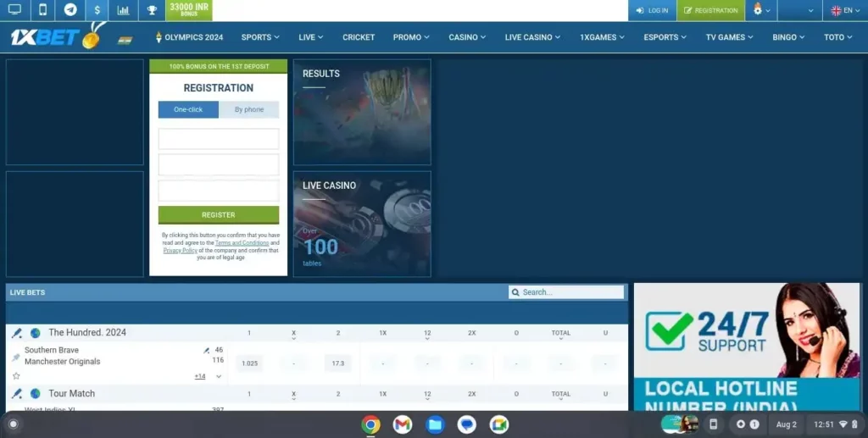868x438 pixels.
Task: Open the calendar showing Aug 2
Action: coord(787,424)
